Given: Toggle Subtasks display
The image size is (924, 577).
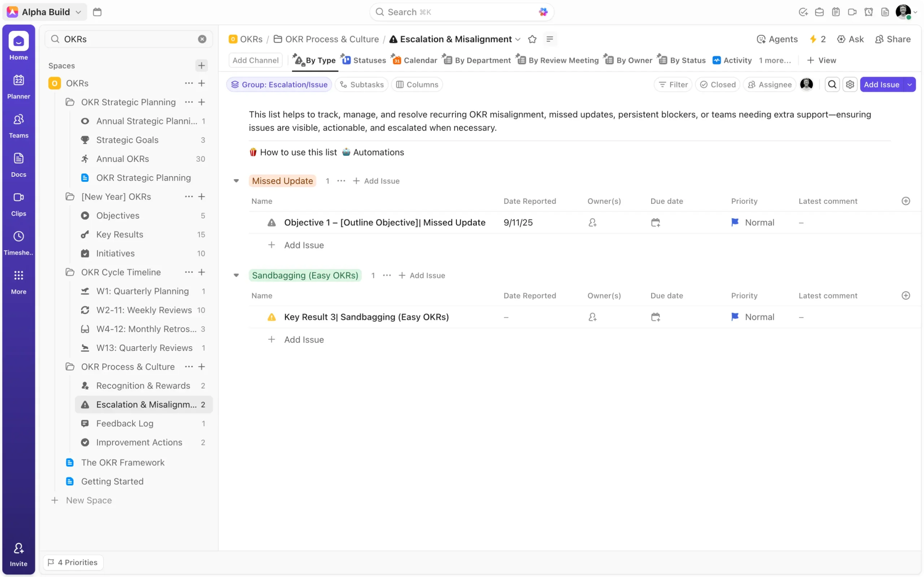Looking at the screenshot, I should click(361, 84).
